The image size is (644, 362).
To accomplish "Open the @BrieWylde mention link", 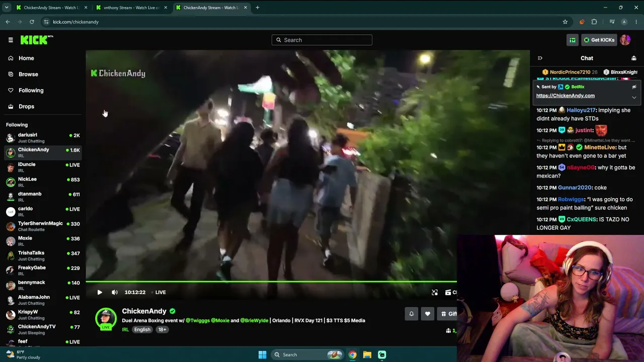I will (x=254, y=320).
